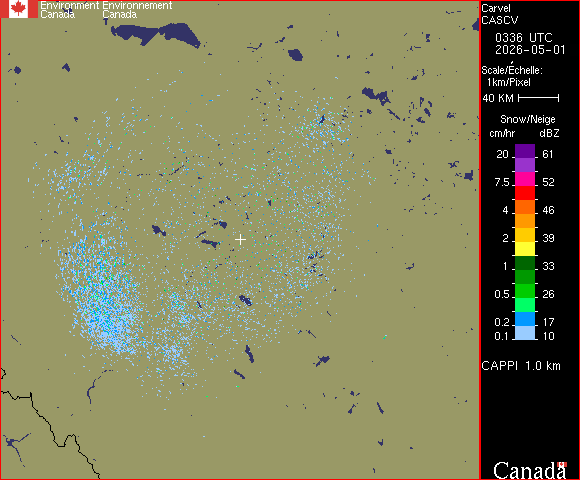The height and width of the screenshot is (480, 580).
Task: Click the 0336 UTC timestamp
Action: point(523,38)
